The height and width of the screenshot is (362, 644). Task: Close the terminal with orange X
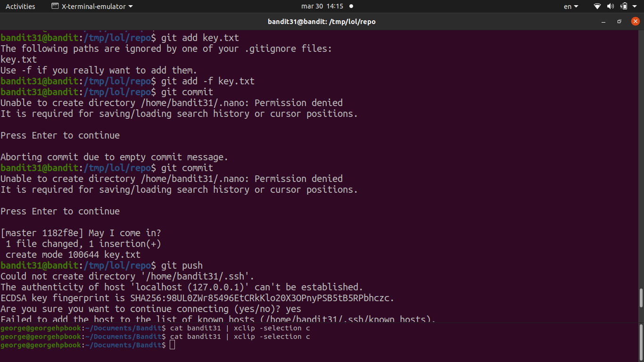tap(635, 21)
